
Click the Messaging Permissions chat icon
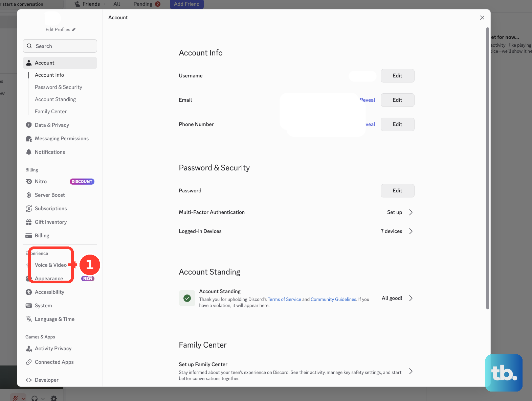pos(29,139)
